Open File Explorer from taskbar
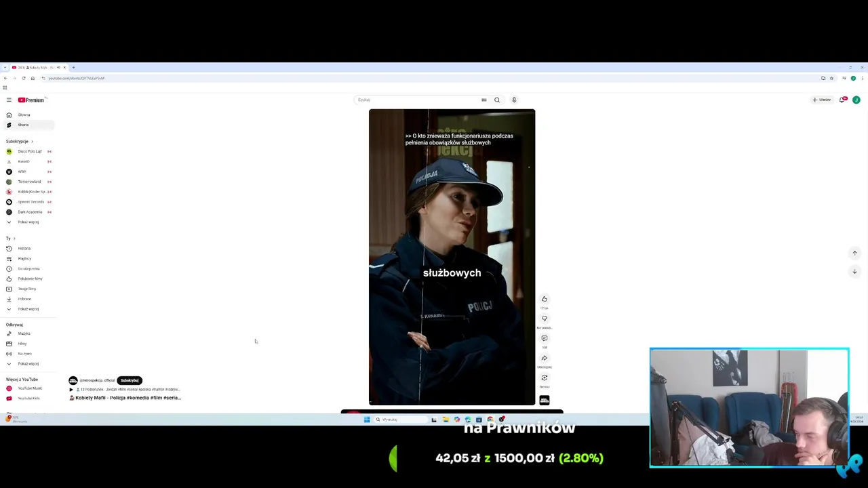This screenshot has height=488, width=868. click(x=446, y=420)
